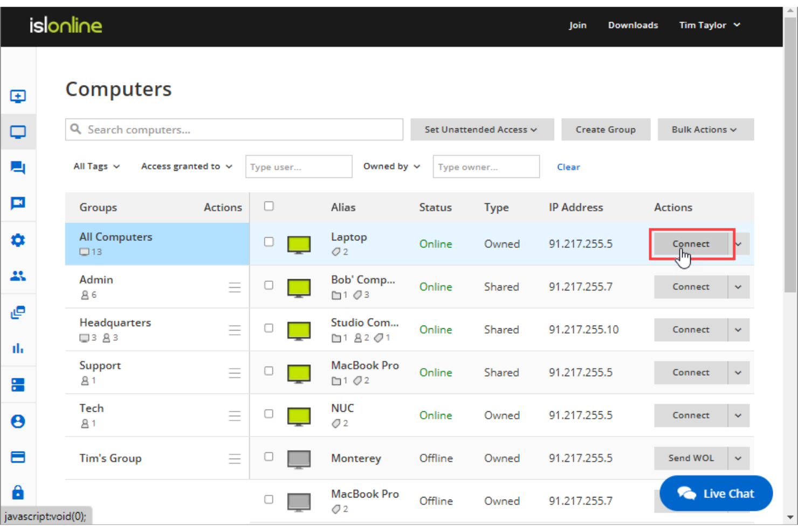Expand the All Tags filter
This screenshot has height=532, width=798.
click(97, 167)
